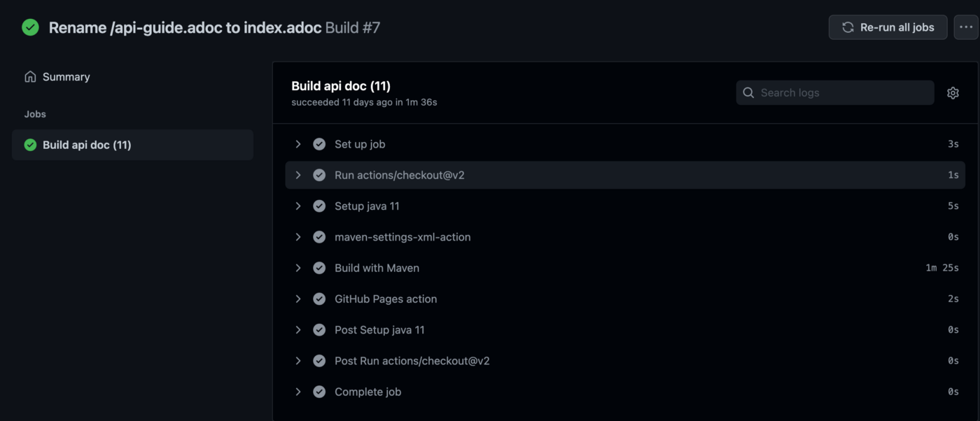
Task: Expand the maven-settings-xml-action step
Action: 298,237
